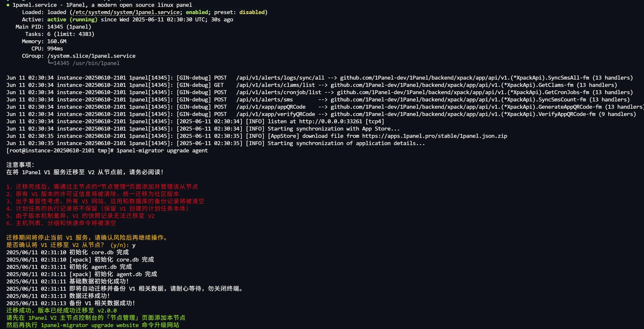Screen dimensions: 644x329
Task: Click the https://apps.1panel.pro/stable/1panel.json.zip URL
Action: [x=435, y=136]
